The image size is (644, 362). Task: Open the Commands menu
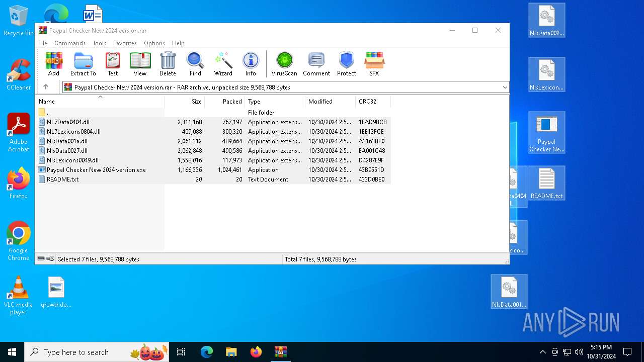pos(70,43)
